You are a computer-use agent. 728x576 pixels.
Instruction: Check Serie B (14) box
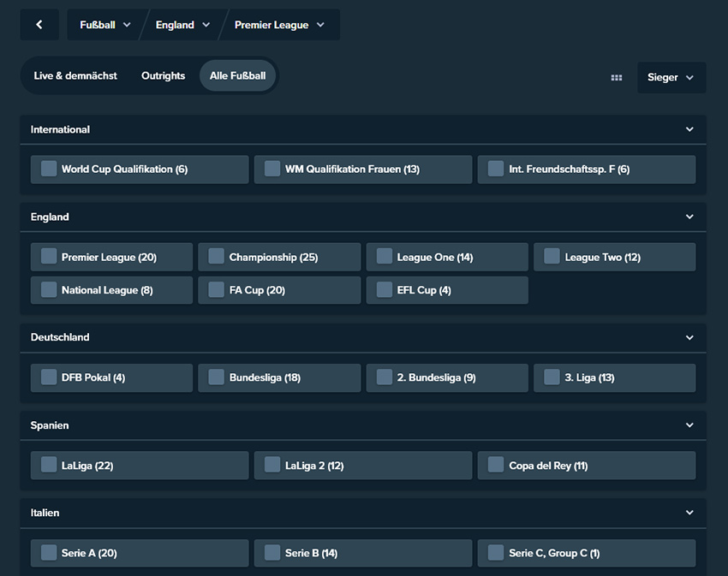tap(272, 552)
